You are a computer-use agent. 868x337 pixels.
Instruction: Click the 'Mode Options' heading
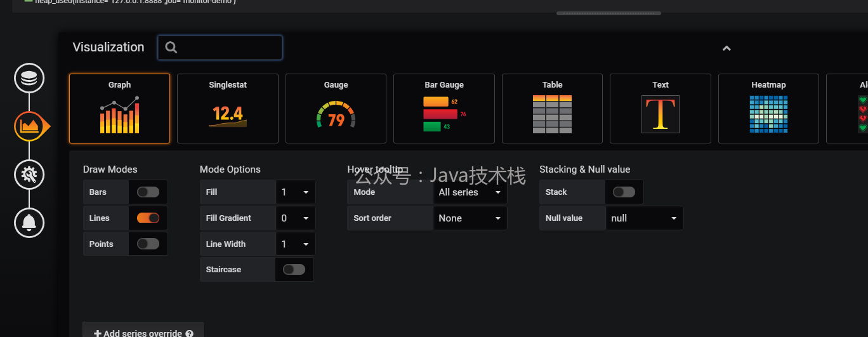[x=230, y=169]
